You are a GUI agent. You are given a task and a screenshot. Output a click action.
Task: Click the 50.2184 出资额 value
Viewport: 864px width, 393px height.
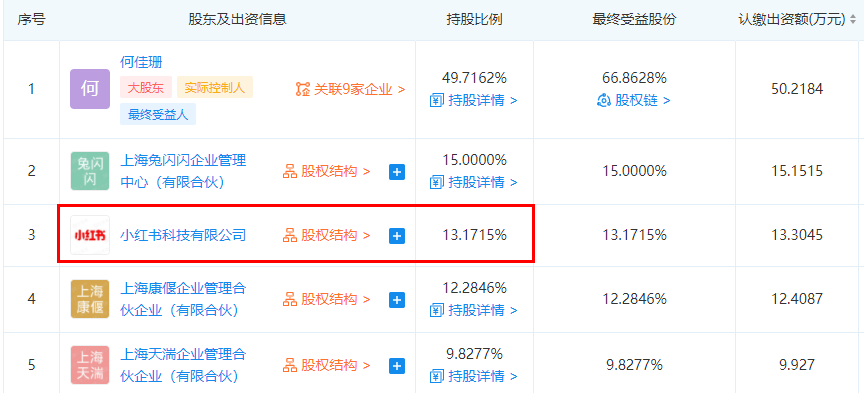[797, 89]
